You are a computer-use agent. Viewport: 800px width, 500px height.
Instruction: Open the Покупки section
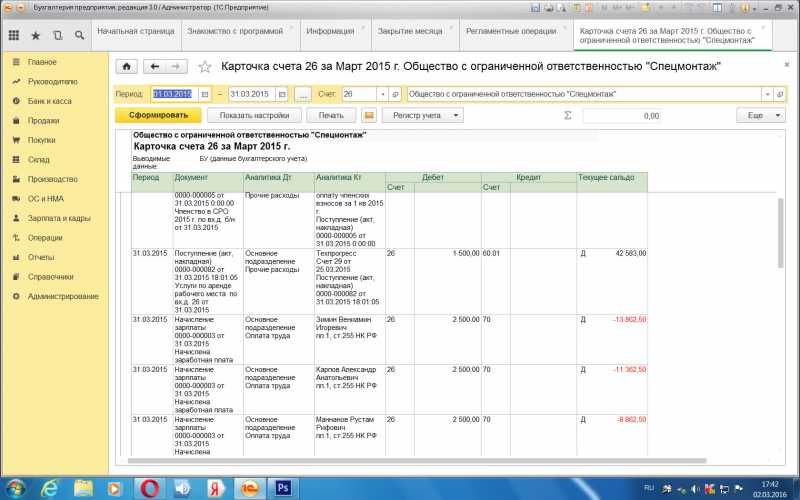click(x=41, y=140)
